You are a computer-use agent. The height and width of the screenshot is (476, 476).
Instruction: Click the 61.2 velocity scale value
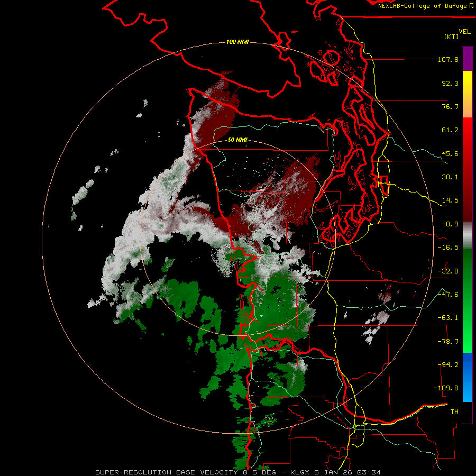(x=450, y=130)
